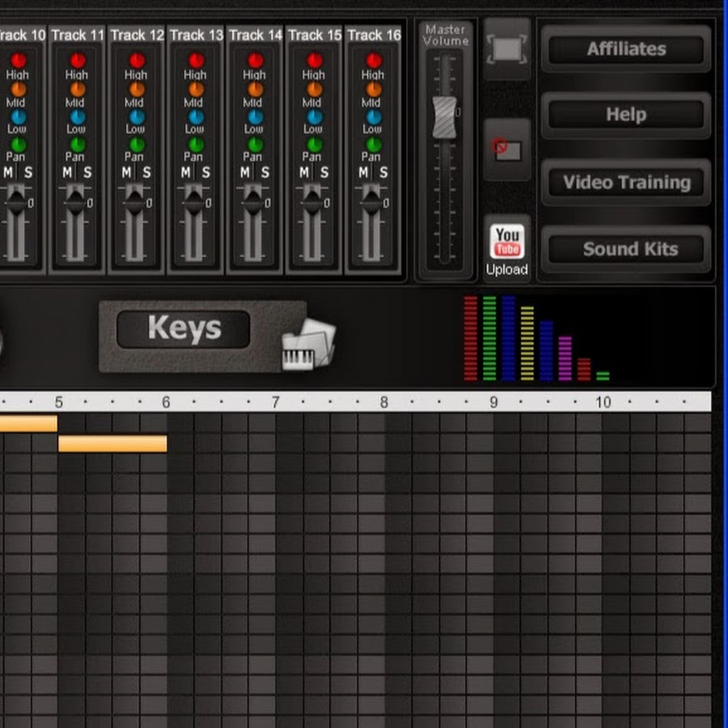Click bar 7 on the timeline ruler
This screenshot has width=728, height=728.
coord(275,402)
